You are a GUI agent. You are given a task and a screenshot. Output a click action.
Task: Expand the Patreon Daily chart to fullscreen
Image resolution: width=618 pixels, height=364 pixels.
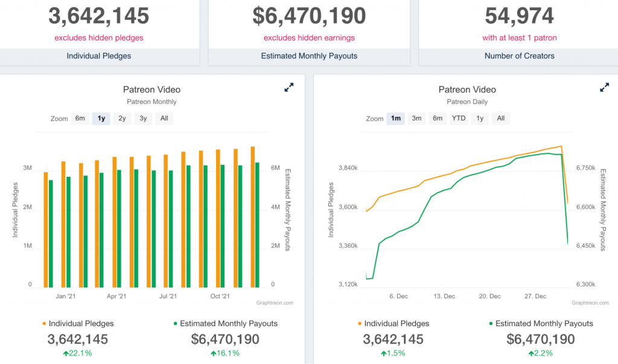coord(604,88)
